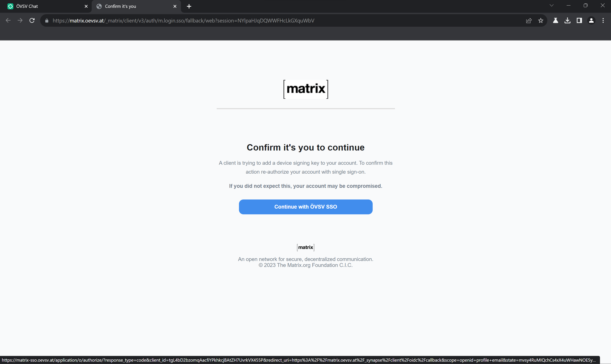Open Chrome three-dot menu
The width and height of the screenshot is (611, 364).
[603, 21]
